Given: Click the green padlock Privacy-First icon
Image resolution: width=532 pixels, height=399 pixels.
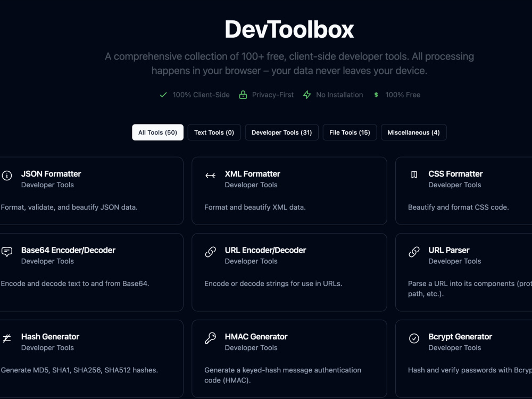Looking at the screenshot, I should (x=243, y=95).
